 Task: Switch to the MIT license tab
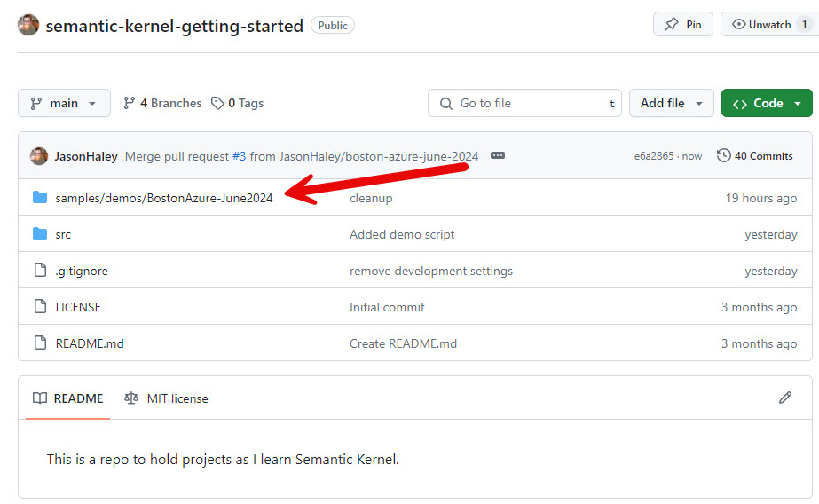(x=166, y=398)
